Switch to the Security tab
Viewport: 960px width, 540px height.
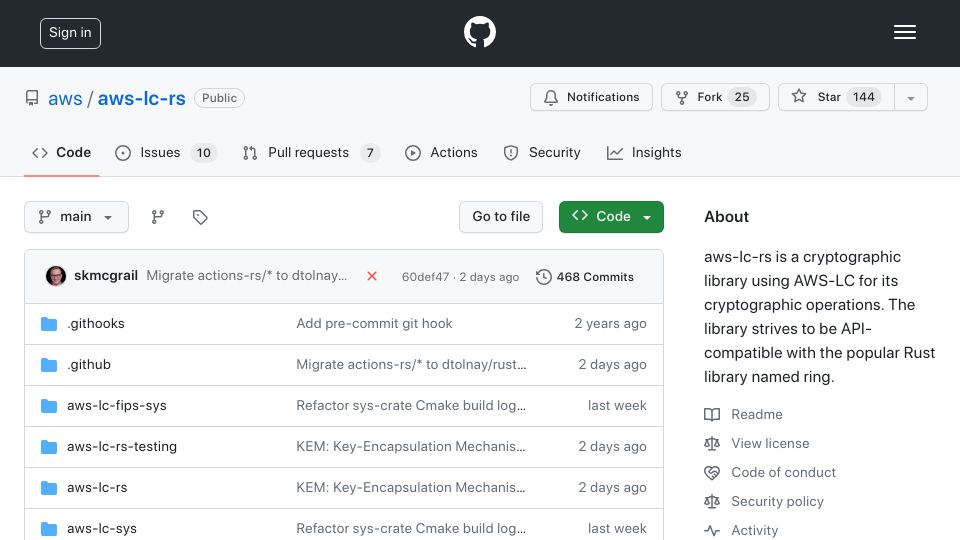(x=542, y=152)
